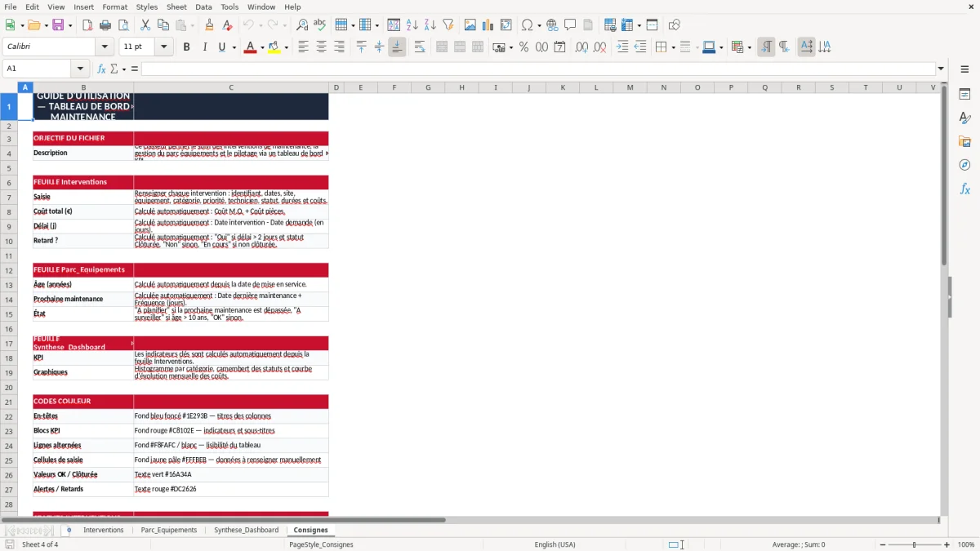Open the Sidebar Navigator compass icon

964,165
